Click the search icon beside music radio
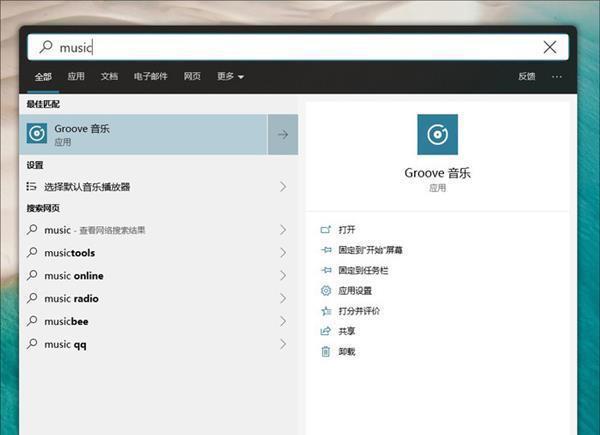This screenshot has height=435, width=600. (32, 298)
